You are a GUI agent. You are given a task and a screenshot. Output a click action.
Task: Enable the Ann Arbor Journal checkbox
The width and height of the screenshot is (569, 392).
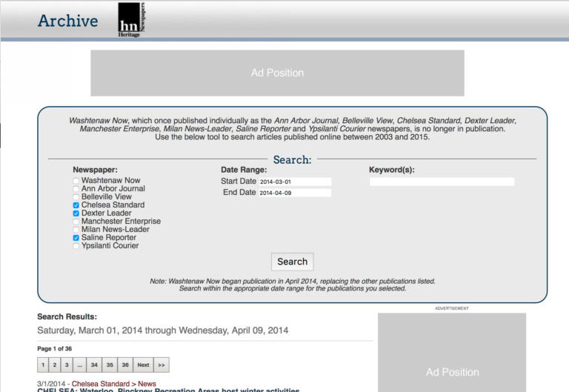tap(76, 189)
